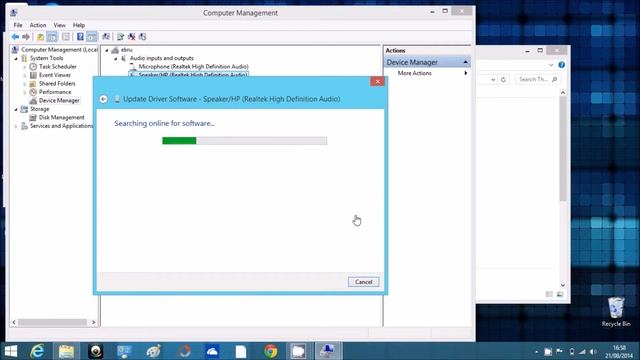Screen dimensions: 640x360
Task: Select the ebru computer node
Action: (x=127, y=50)
